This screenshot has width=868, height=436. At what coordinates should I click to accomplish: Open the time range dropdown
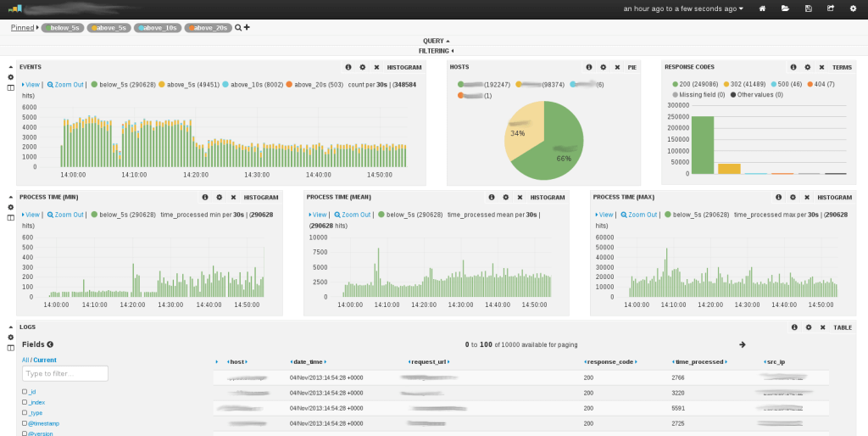pos(683,8)
